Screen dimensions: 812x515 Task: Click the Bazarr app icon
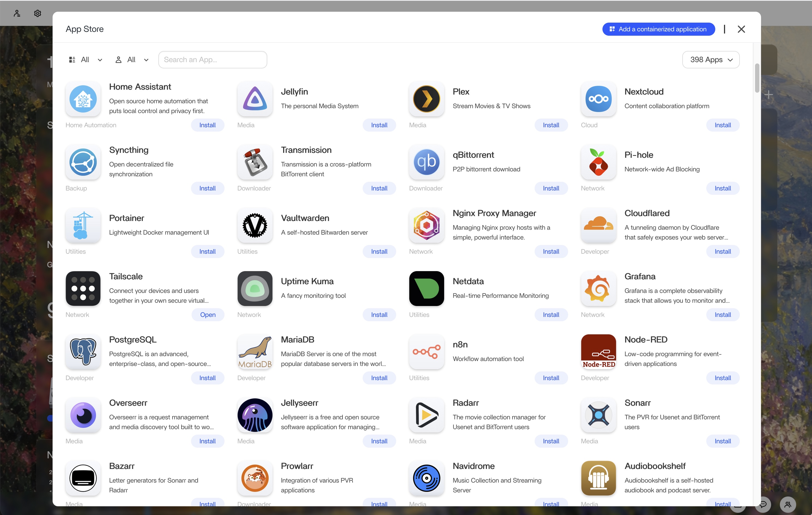tap(83, 478)
